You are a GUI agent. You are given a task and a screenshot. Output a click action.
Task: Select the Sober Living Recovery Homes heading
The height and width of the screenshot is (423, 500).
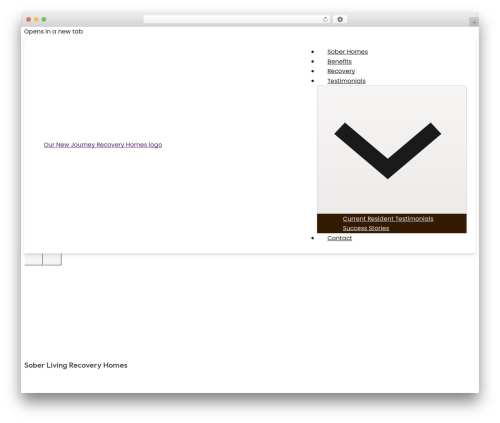coord(76,365)
